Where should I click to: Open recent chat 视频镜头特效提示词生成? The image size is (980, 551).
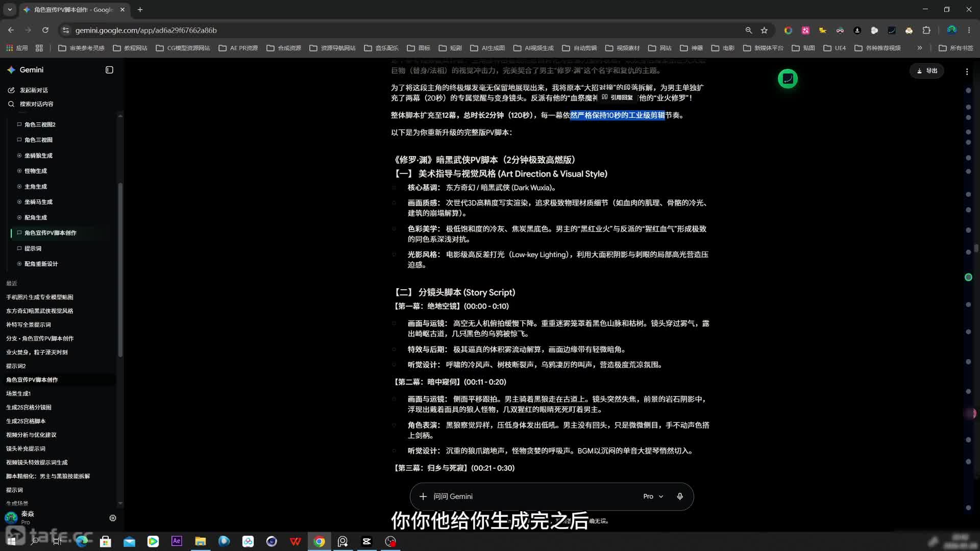tap(37, 462)
